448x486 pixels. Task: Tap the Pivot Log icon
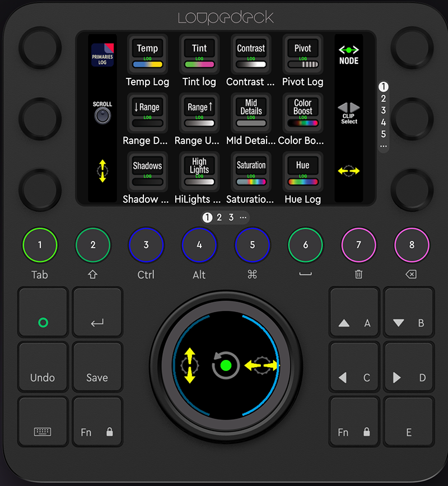click(302, 53)
